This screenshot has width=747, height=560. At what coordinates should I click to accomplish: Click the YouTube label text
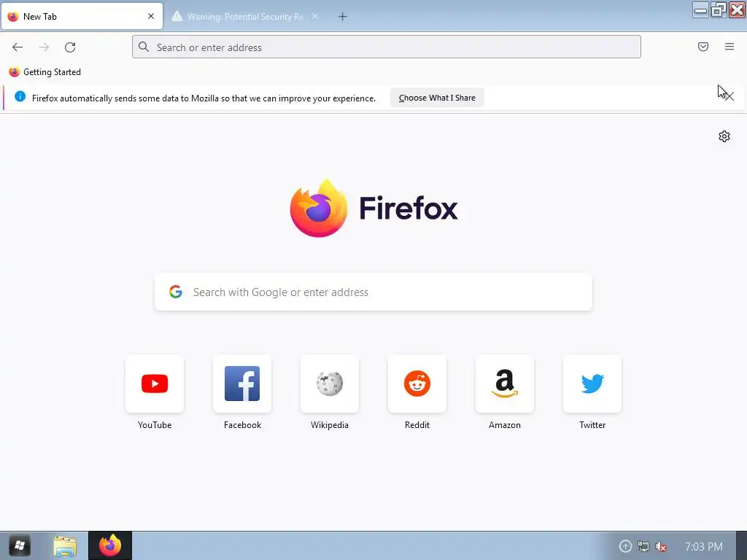pyautogui.click(x=155, y=425)
